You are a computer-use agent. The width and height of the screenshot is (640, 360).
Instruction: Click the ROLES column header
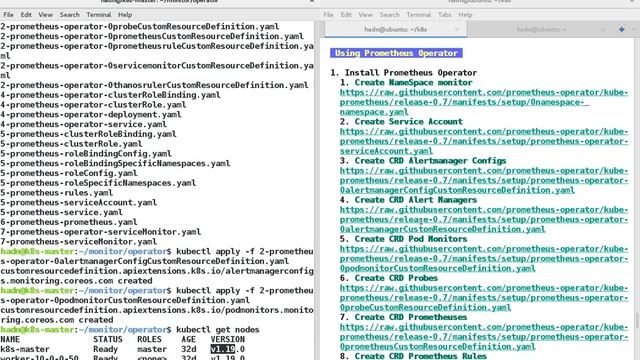(149, 340)
